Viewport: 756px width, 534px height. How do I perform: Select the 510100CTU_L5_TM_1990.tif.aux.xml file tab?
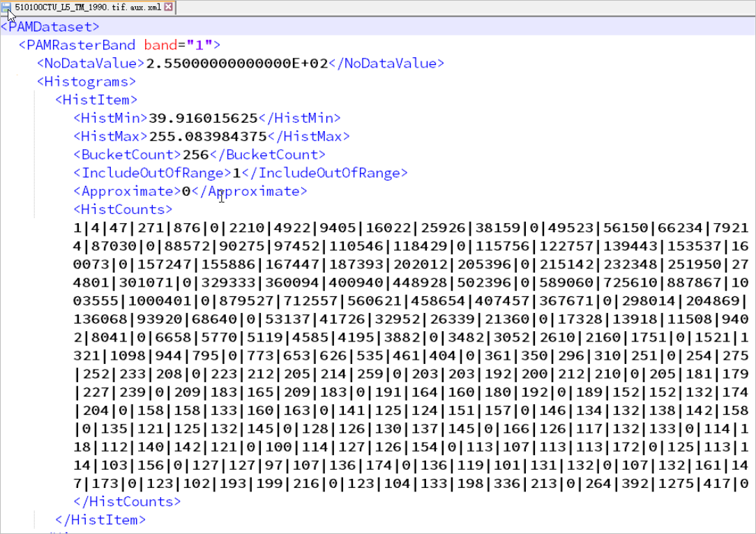[87, 7]
